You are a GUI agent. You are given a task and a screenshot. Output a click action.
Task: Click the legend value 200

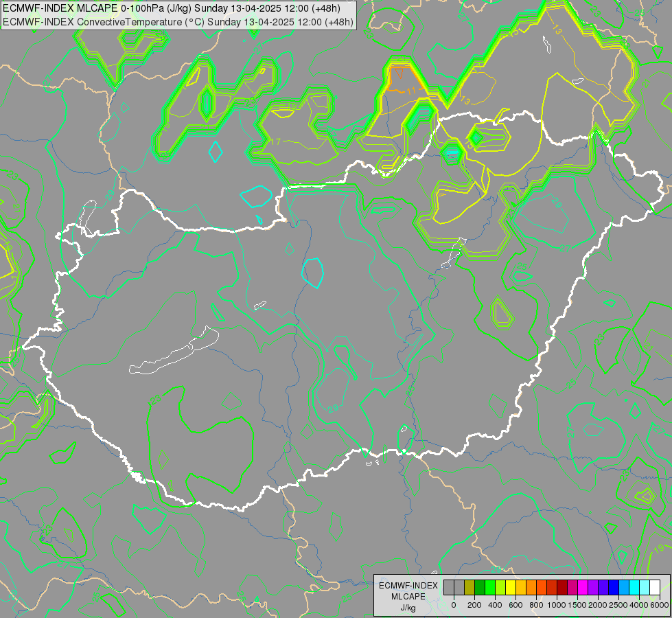pyautogui.click(x=474, y=605)
